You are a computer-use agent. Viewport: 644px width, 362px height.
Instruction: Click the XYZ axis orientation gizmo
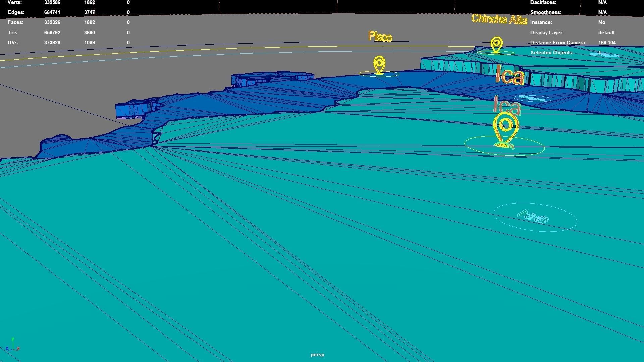point(12,345)
